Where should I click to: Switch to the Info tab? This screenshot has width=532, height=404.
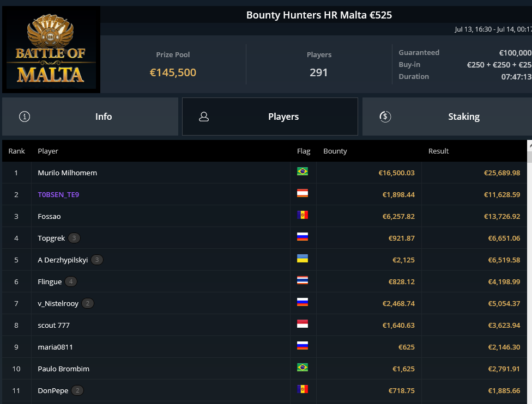(90, 117)
